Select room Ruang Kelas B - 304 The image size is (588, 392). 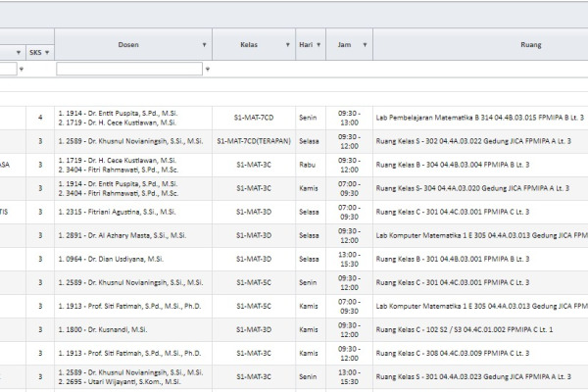(x=452, y=165)
